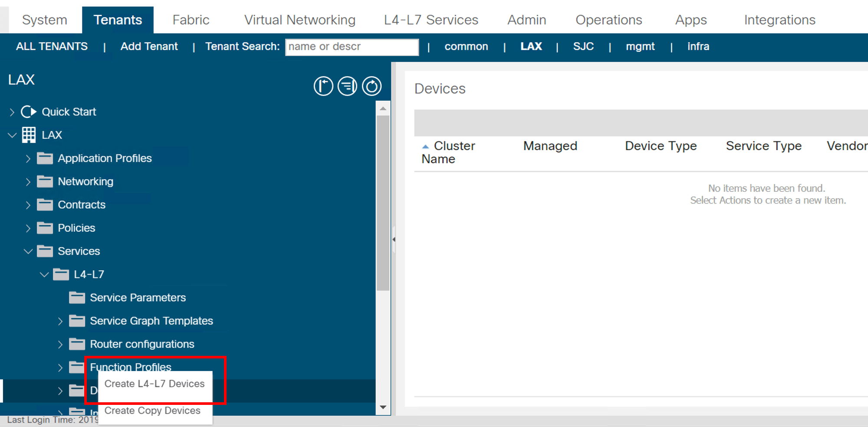Click the Tenant Search input field

coord(352,47)
